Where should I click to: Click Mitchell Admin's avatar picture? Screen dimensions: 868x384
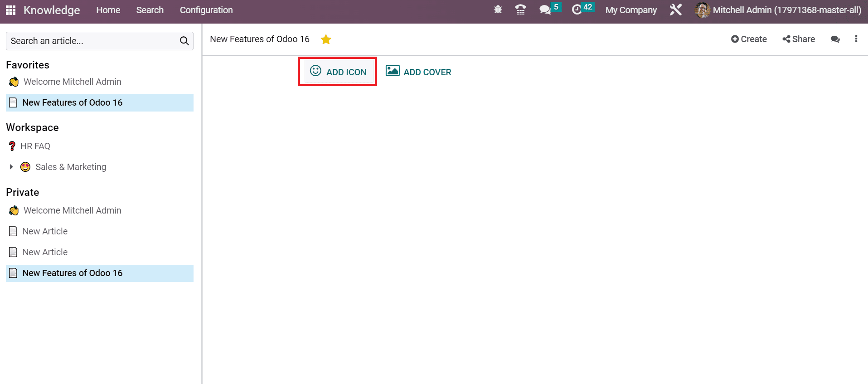(702, 10)
